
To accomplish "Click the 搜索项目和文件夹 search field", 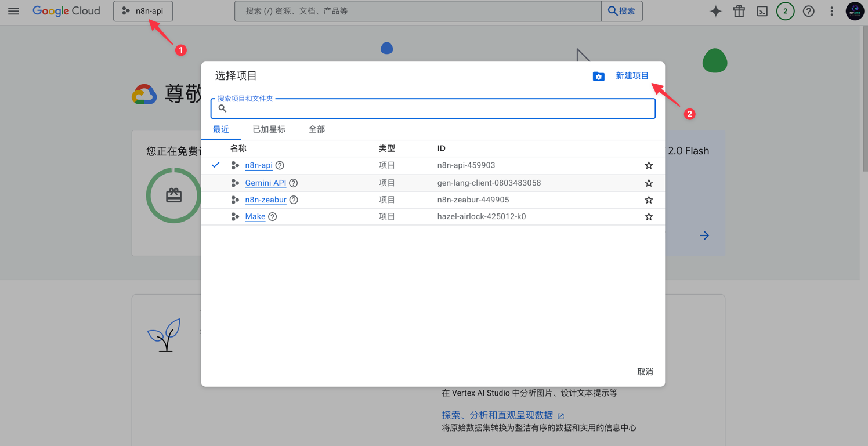I will [433, 108].
